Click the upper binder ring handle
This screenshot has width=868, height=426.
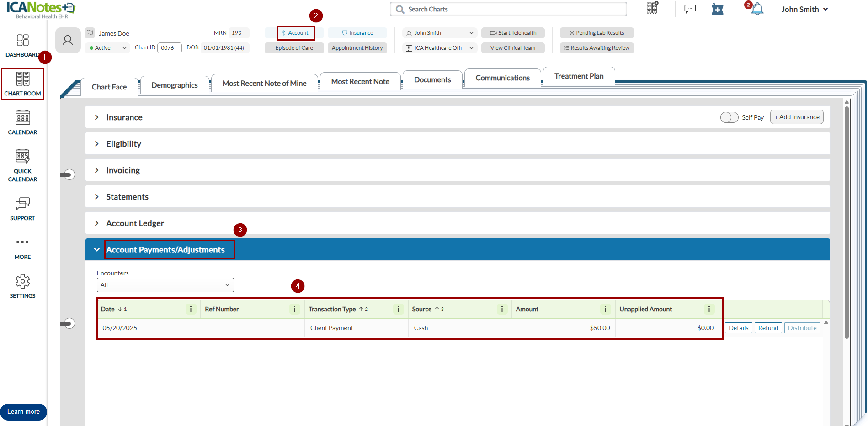[x=68, y=174]
